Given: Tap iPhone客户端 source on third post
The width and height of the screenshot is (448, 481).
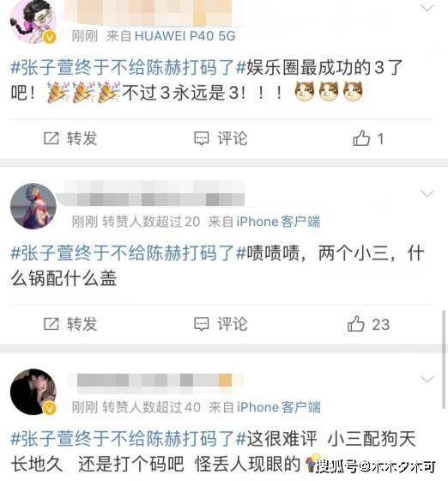Looking at the screenshot, I should [x=279, y=407].
